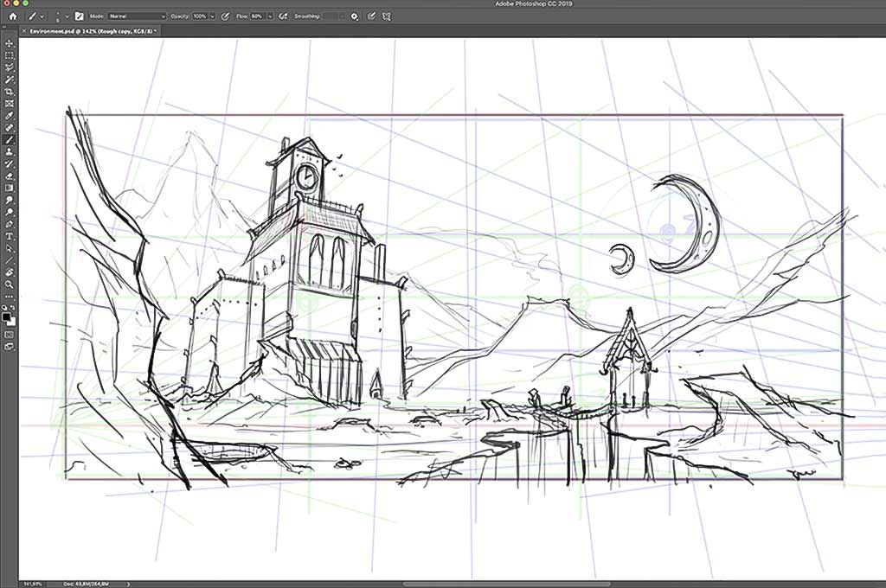The height and width of the screenshot is (588, 886).
Task: Toggle symmetry paint options butterfly icon
Action: click(387, 16)
